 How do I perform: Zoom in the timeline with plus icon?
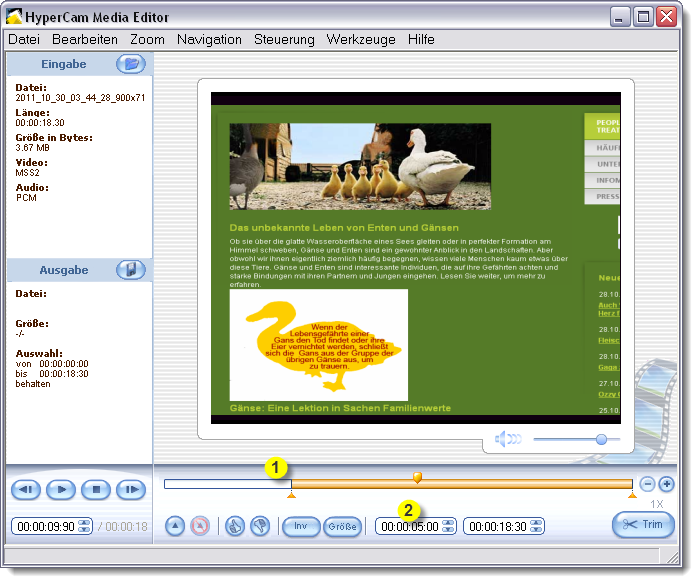(666, 484)
